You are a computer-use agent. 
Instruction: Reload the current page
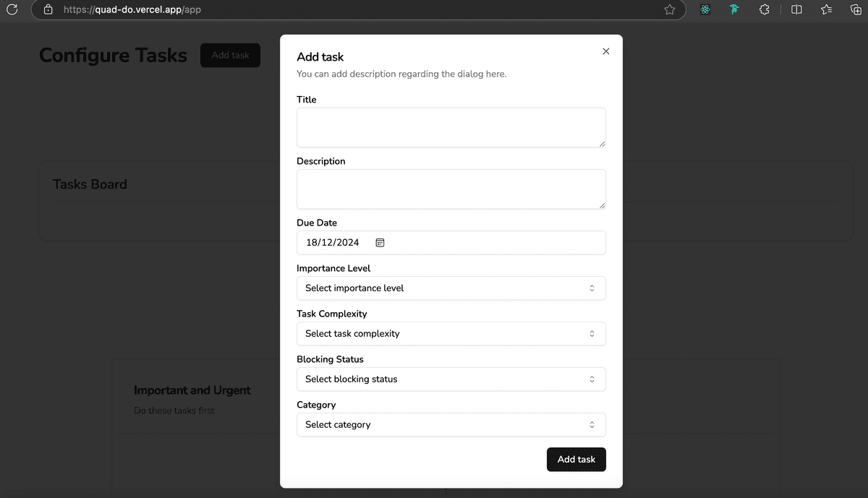[12, 10]
